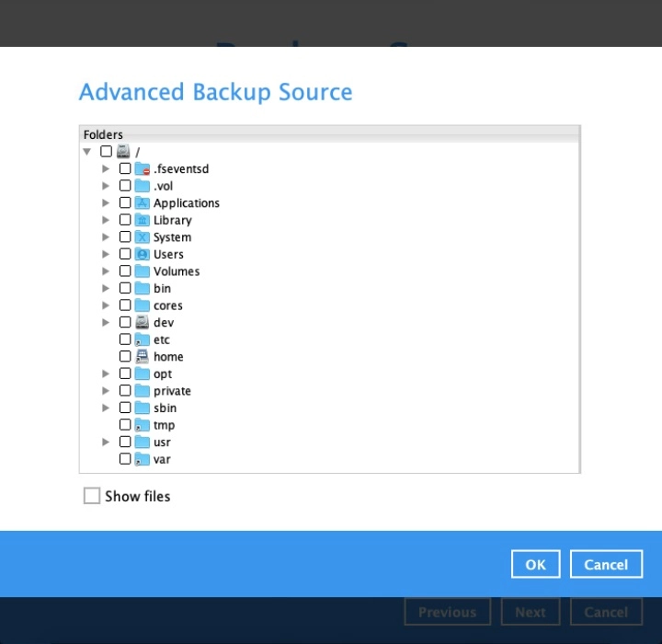Image resolution: width=662 pixels, height=644 pixels.
Task: Expand the Applications folder node
Action: (x=106, y=202)
